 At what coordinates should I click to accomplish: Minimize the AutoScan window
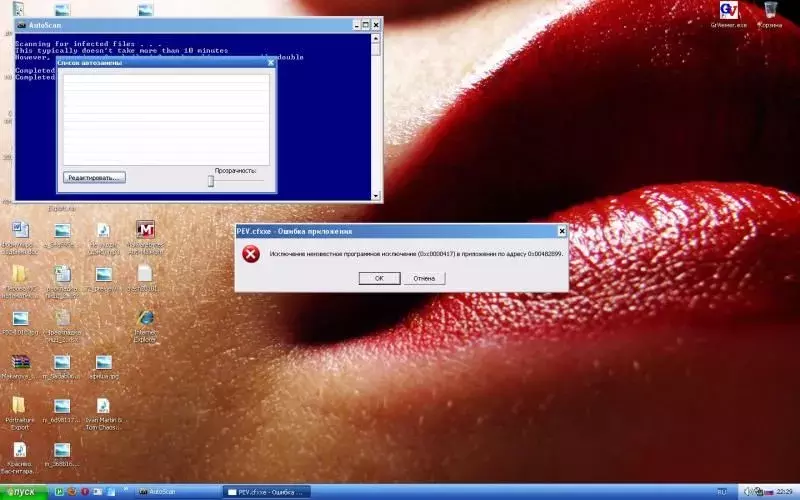pos(357,25)
